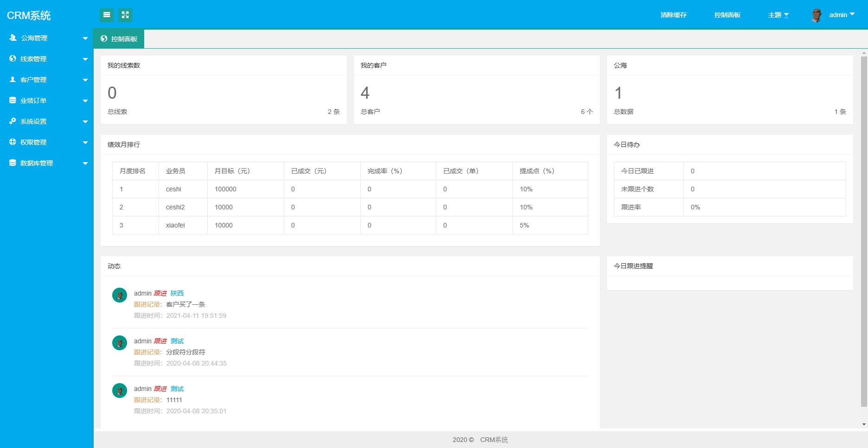Click the 线索管理 globe icon in the sidebar

click(13, 59)
